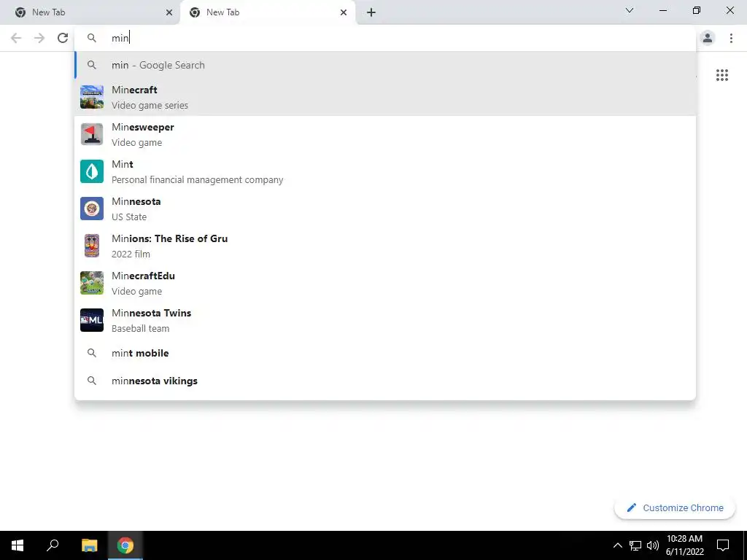Click the Customize Chrome button
Screen dimensions: 747x560
[675, 508]
